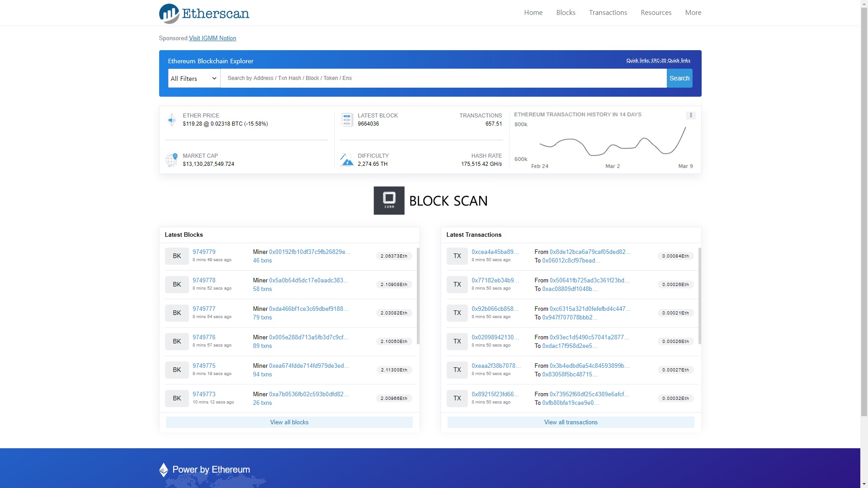Open the More menu in navigation
868x488 pixels.
[693, 13]
